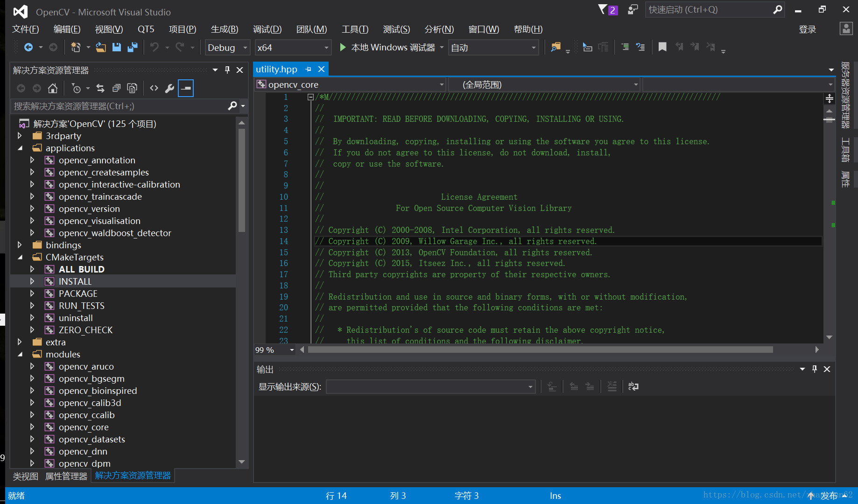Open the 工具(T) tools menu
Viewport: 858px width, 504px height.
[x=355, y=29]
